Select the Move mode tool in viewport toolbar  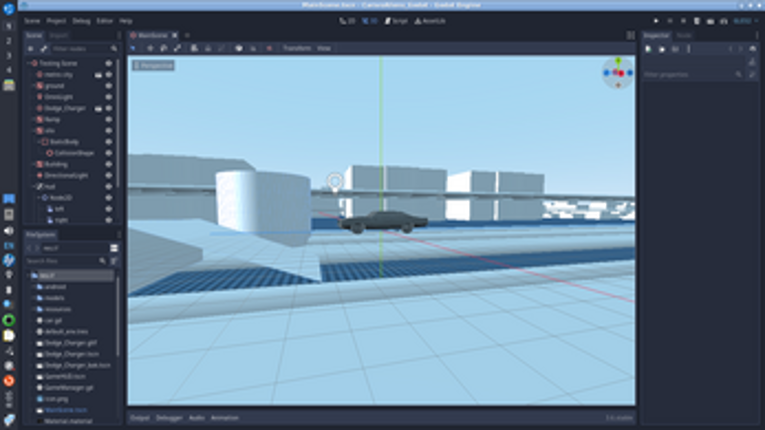(x=150, y=48)
